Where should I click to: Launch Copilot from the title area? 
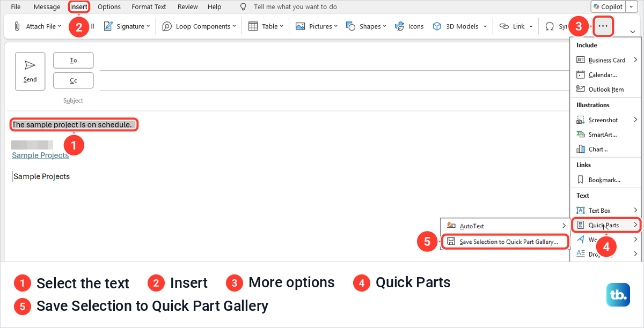pyautogui.click(x=609, y=7)
